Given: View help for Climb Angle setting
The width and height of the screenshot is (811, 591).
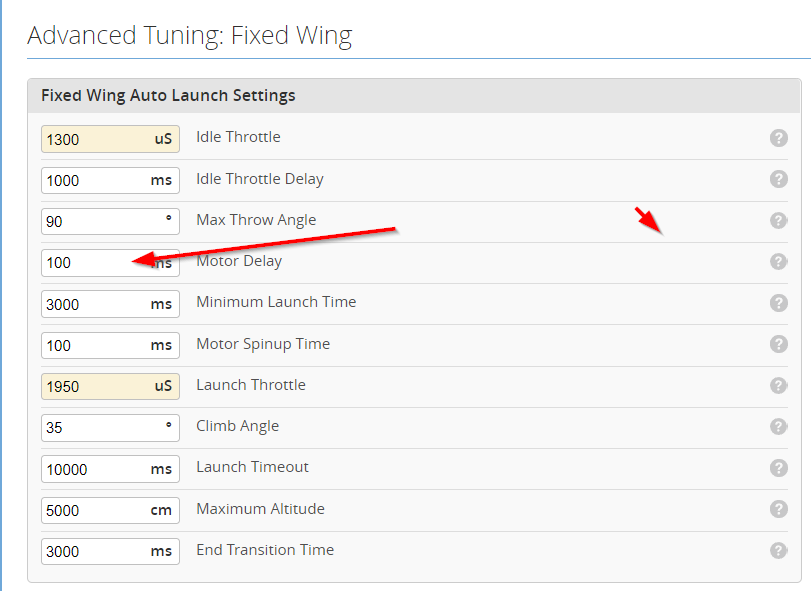Looking at the screenshot, I should tap(778, 427).
